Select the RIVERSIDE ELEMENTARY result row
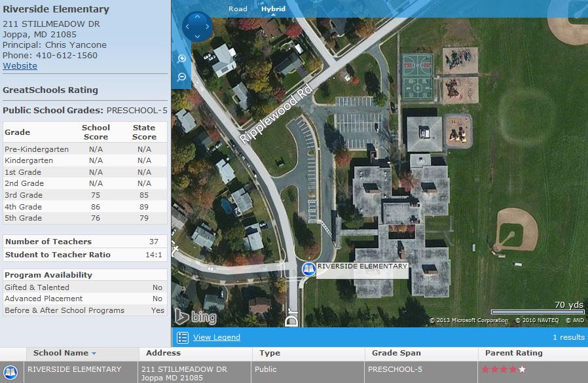The width and height of the screenshot is (588, 383). tap(294, 373)
